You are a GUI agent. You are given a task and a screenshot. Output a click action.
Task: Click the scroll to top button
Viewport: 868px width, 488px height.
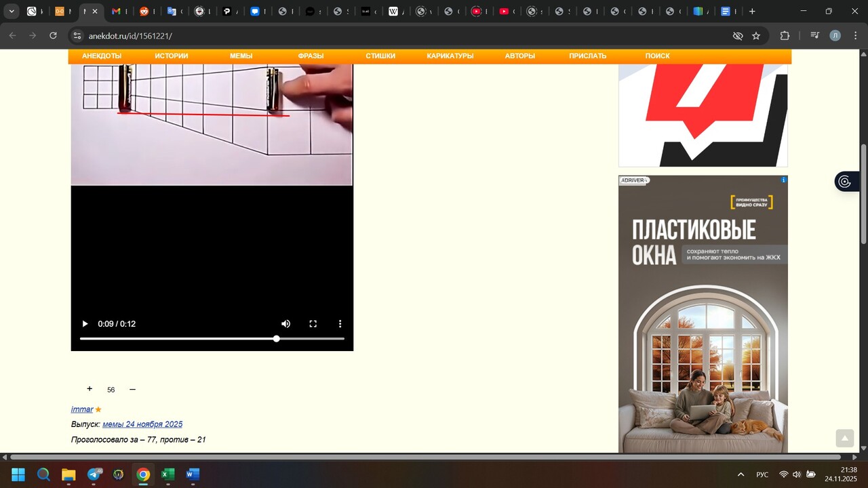pyautogui.click(x=844, y=439)
